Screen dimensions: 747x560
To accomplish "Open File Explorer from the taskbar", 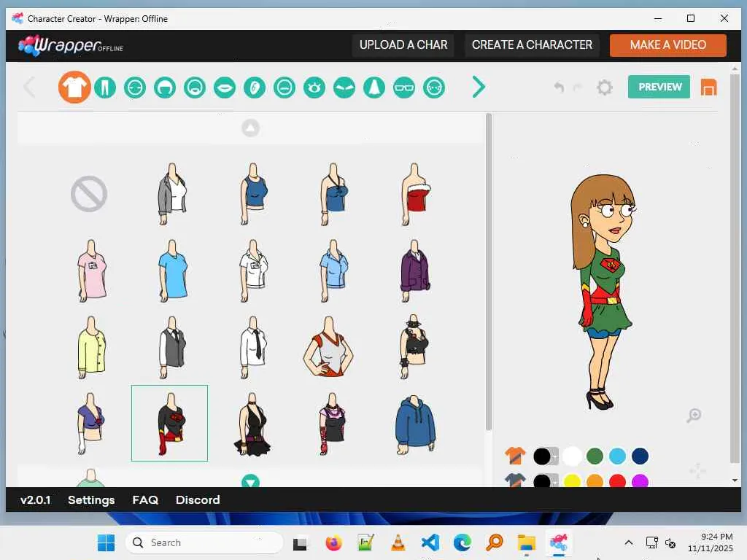I will tap(527, 542).
